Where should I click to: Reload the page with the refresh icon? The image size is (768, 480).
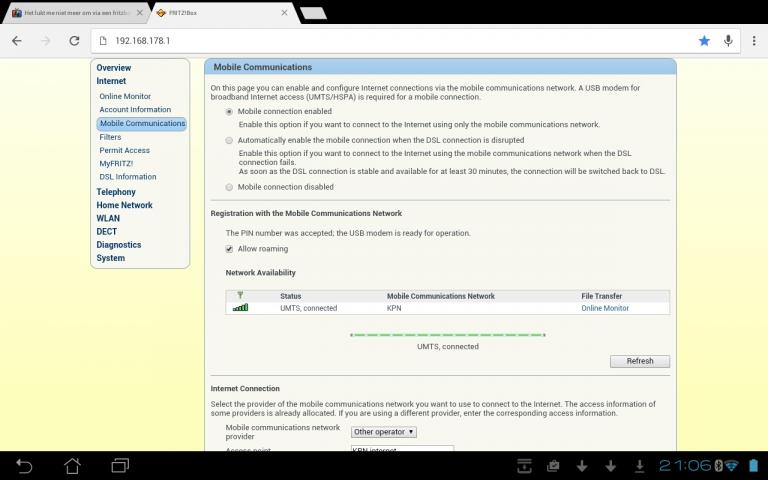tap(74, 41)
